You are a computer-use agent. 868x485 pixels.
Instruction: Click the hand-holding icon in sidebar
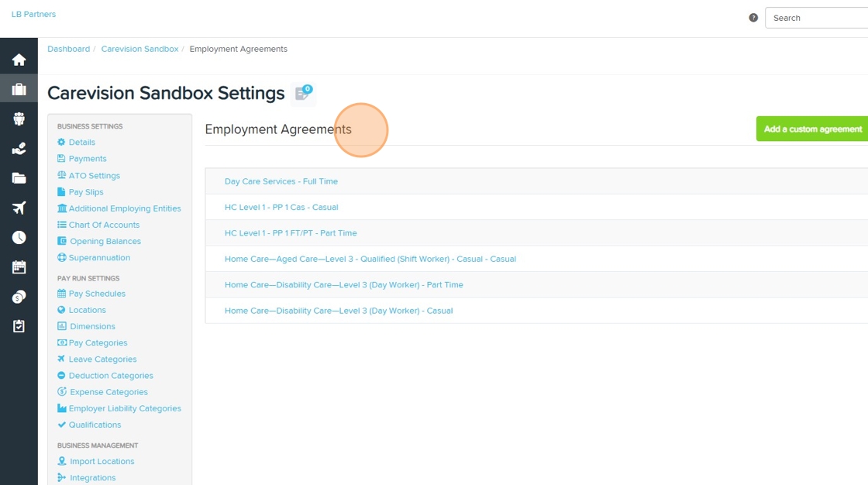[19, 149]
